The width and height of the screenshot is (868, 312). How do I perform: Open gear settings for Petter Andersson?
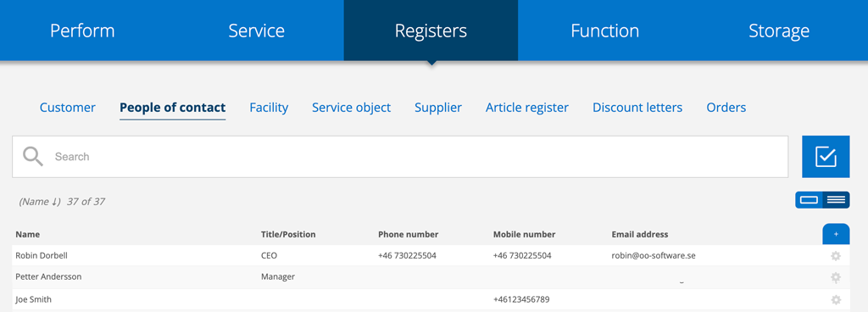coord(836,277)
